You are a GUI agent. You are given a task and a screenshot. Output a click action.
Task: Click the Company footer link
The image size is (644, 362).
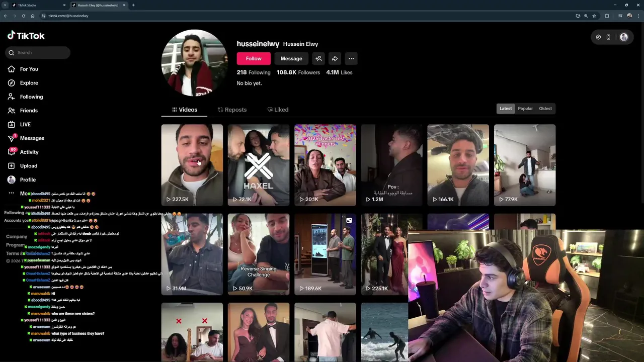pos(17,236)
